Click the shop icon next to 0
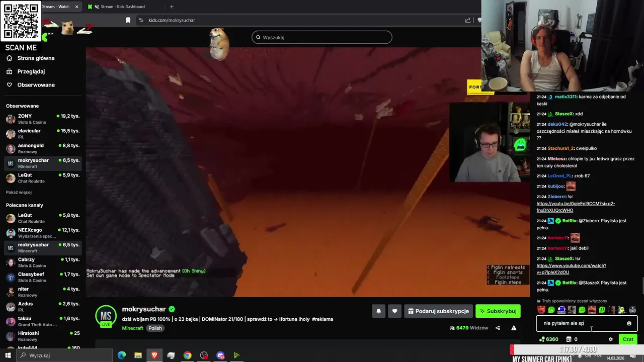Viewport: 644px width, 362px height. [569, 339]
